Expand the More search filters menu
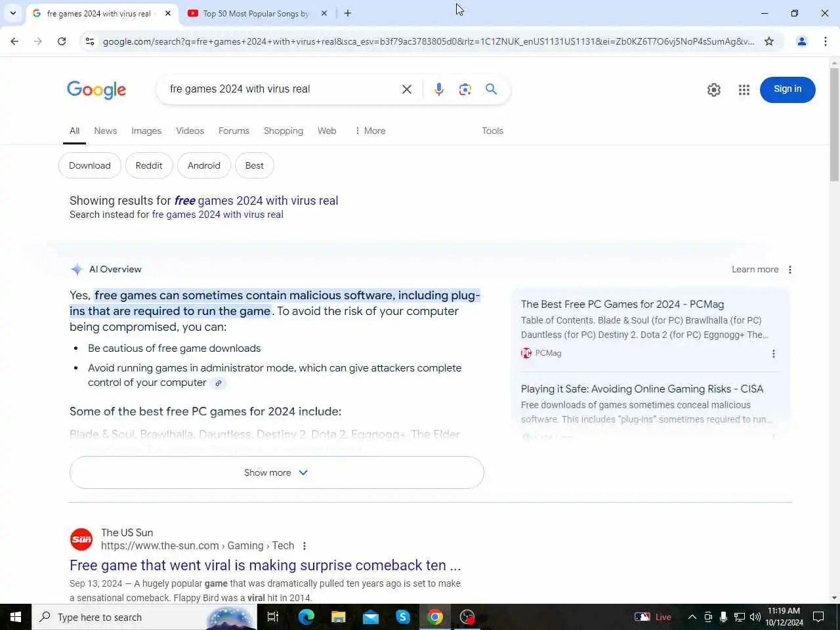Screen dimensions: 840x630 pos(370,131)
